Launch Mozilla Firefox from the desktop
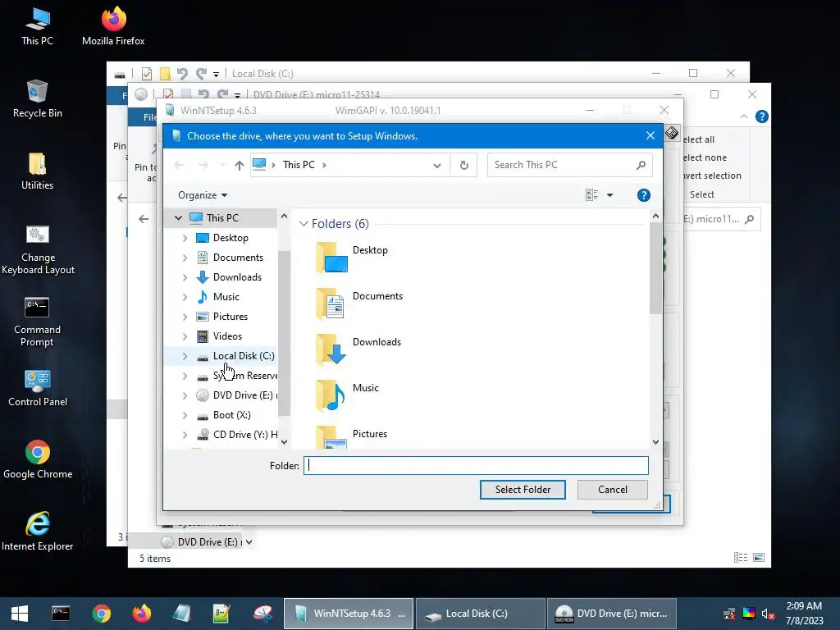 coord(113,26)
